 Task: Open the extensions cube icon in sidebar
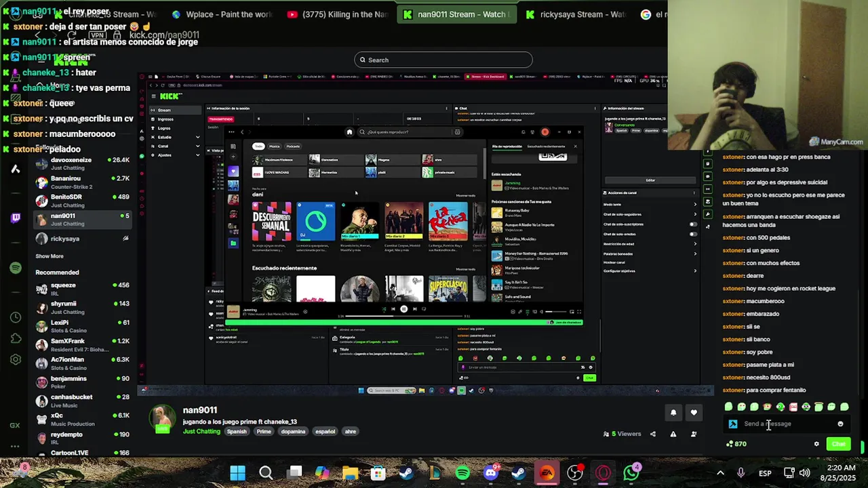(16, 338)
